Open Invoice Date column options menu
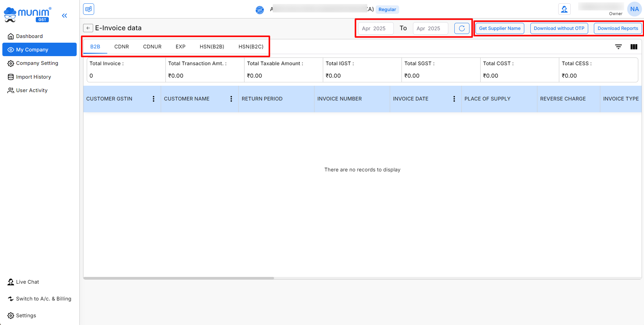 click(x=454, y=99)
